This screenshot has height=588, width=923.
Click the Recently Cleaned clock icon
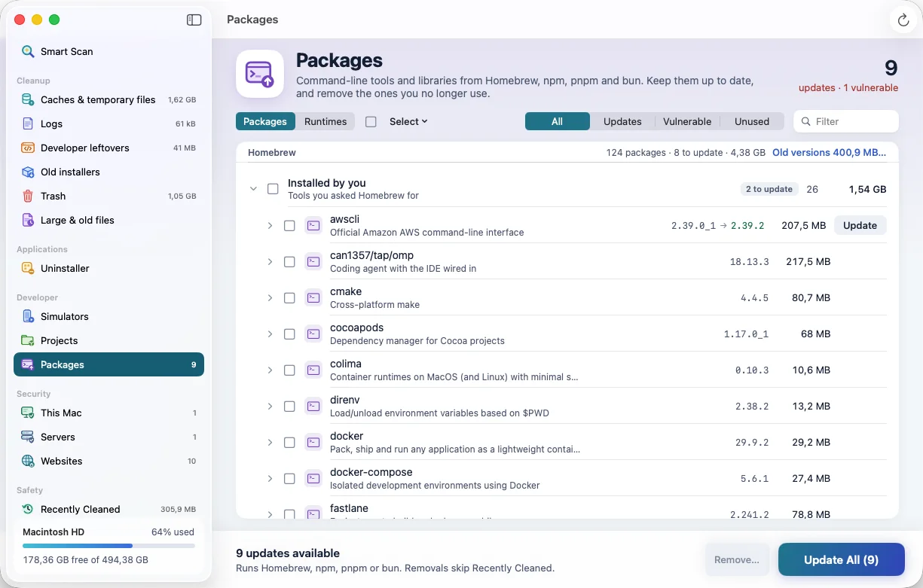(x=28, y=509)
